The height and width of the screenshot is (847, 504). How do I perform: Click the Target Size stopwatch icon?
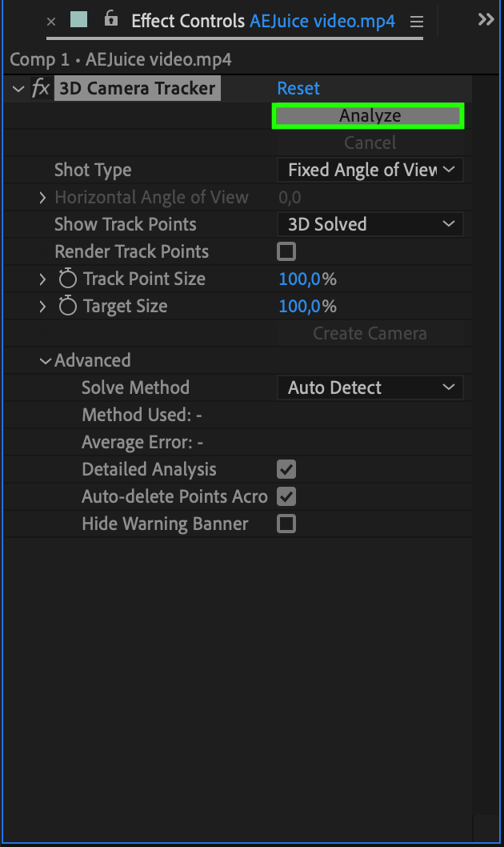coord(68,307)
